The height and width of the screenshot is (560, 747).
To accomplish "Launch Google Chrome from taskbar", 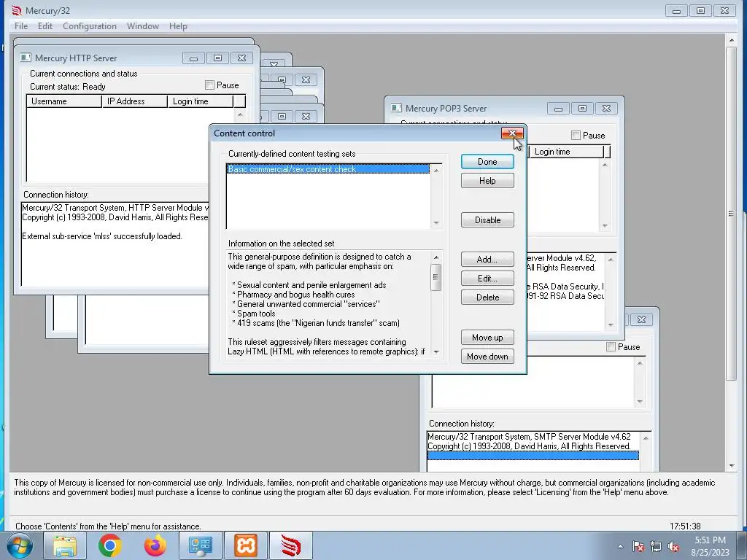I will (x=110, y=545).
